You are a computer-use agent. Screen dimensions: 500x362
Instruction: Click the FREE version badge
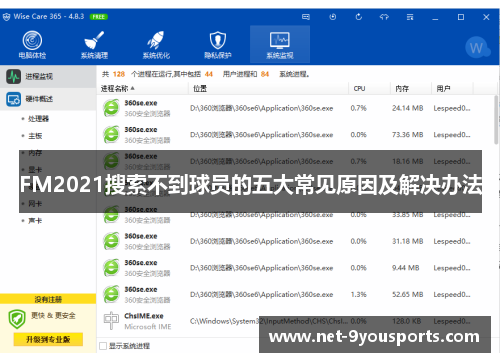tap(99, 17)
